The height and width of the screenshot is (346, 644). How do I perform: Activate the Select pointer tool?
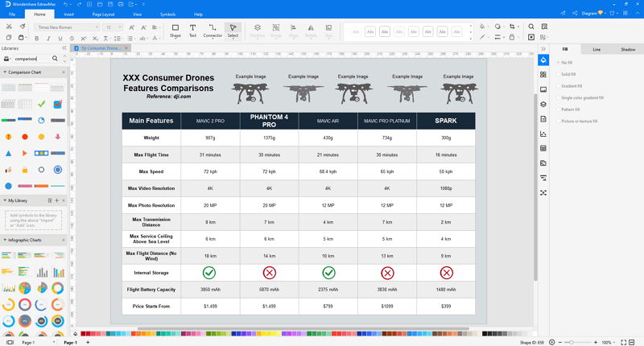point(233,31)
